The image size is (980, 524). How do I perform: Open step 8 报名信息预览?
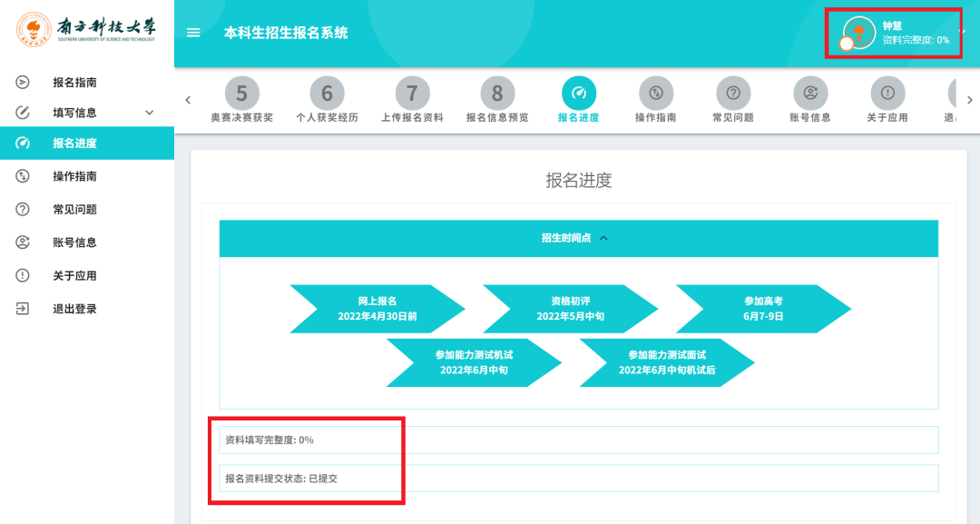[497, 93]
